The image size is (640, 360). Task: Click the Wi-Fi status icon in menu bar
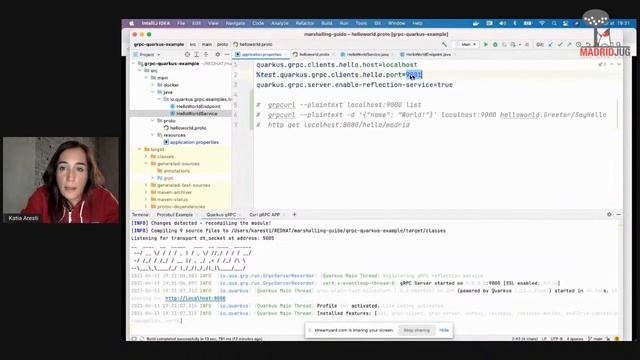(x=542, y=23)
